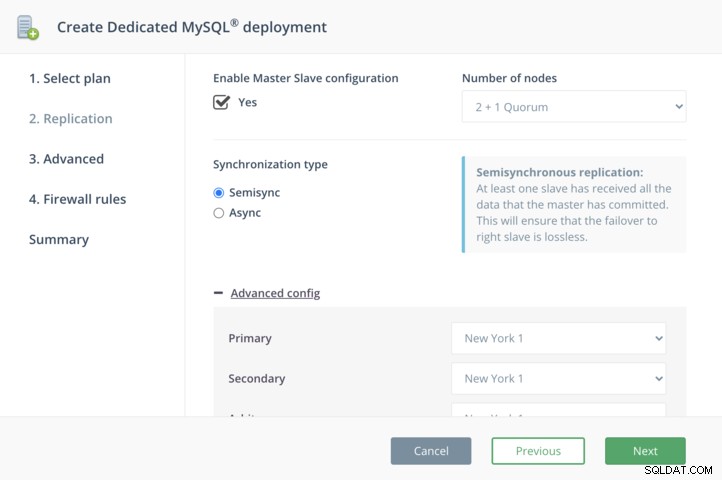Click the deployment document icon in header
Screen dimensions: 722x480
28,28
